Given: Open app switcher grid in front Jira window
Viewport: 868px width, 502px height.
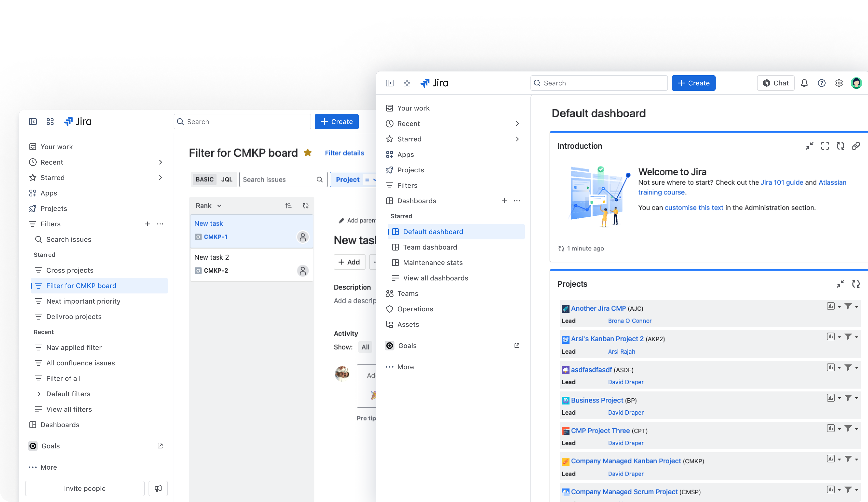Looking at the screenshot, I should click(407, 83).
